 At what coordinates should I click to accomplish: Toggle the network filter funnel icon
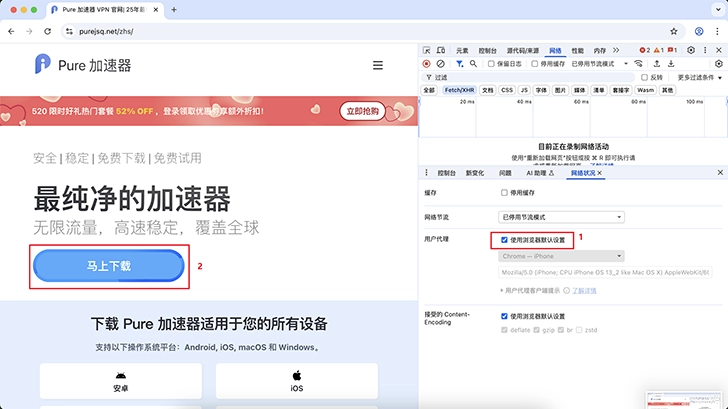click(x=459, y=64)
